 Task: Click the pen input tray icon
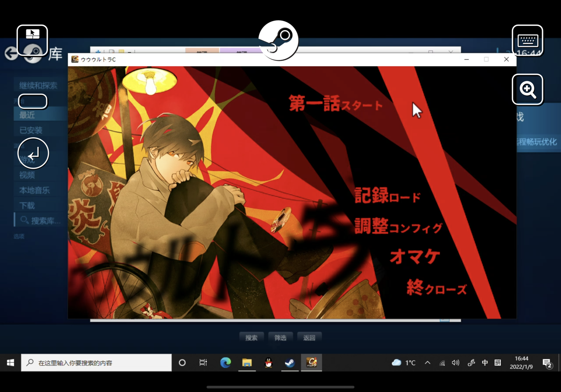pyautogui.click(x=471, y=363)
